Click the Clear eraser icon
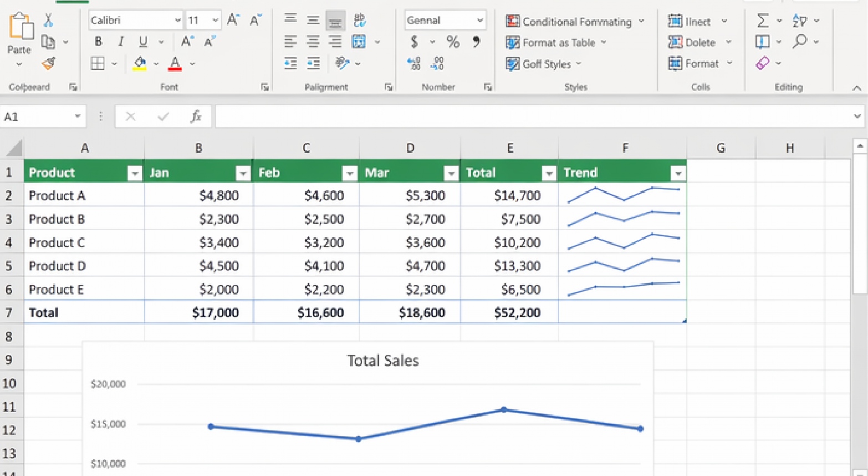The height and width of the screenshot is (476, 868). click(x=763, y=63)
